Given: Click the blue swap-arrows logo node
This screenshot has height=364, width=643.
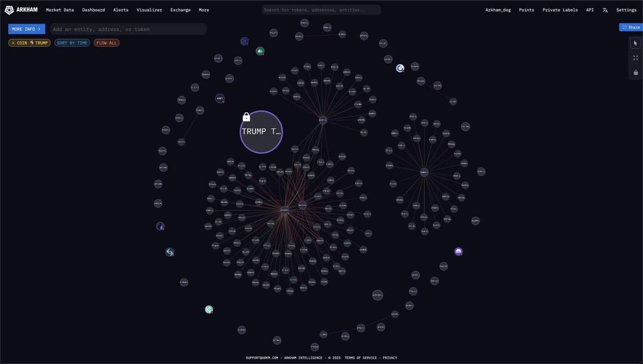Looking at the screenshot, I should [x=170, y=252].
